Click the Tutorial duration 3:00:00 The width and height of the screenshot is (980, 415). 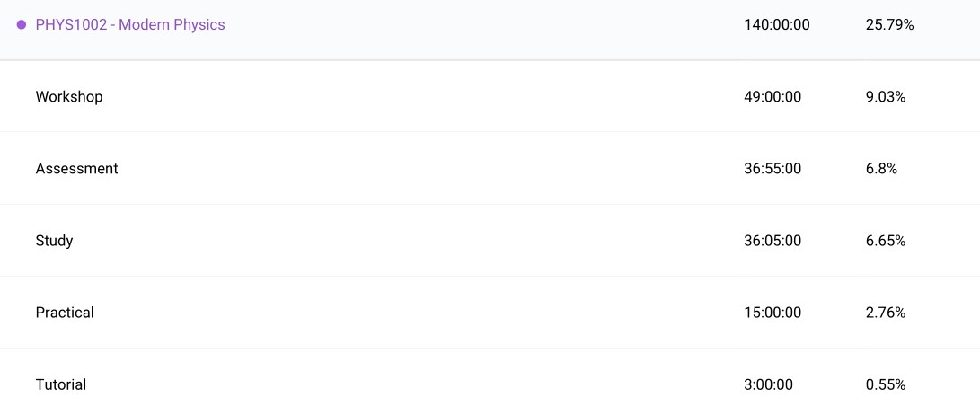[x=768, y=384]
